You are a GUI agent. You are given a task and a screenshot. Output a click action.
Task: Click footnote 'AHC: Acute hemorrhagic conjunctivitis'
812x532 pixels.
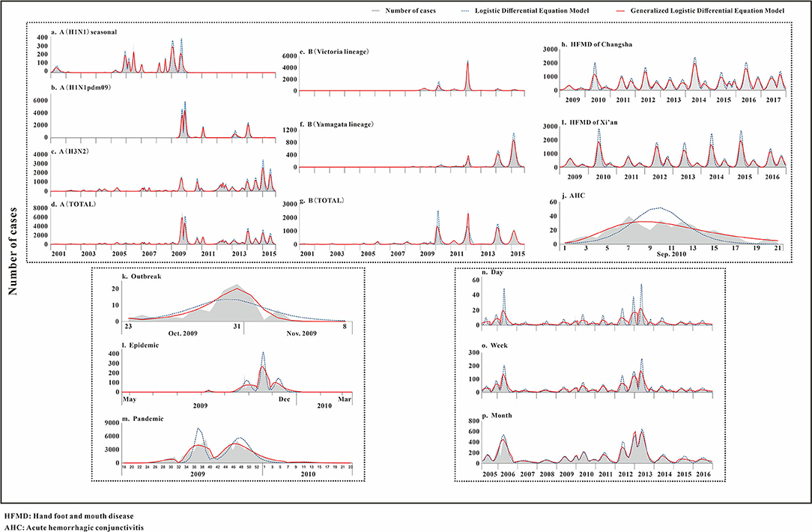(74, 528)
